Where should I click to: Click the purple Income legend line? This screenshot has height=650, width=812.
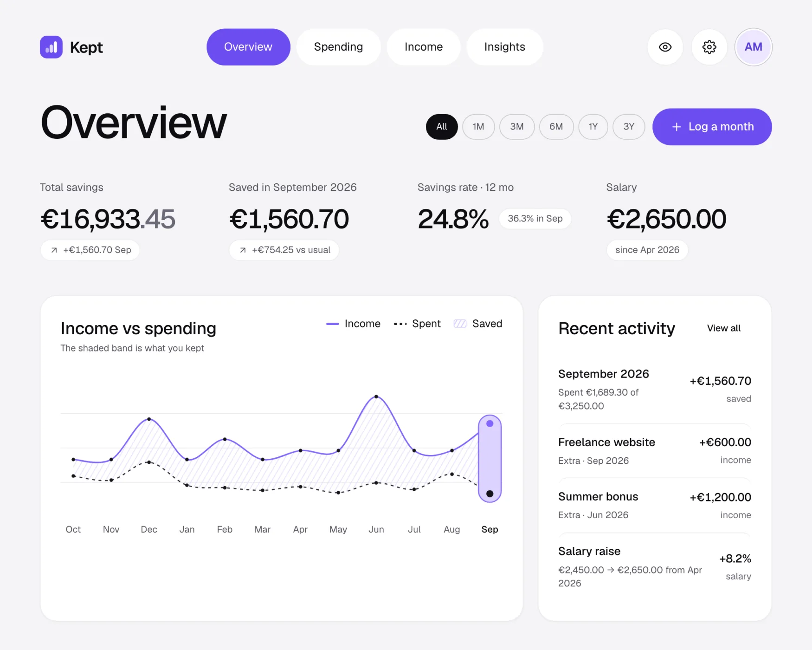333,324
